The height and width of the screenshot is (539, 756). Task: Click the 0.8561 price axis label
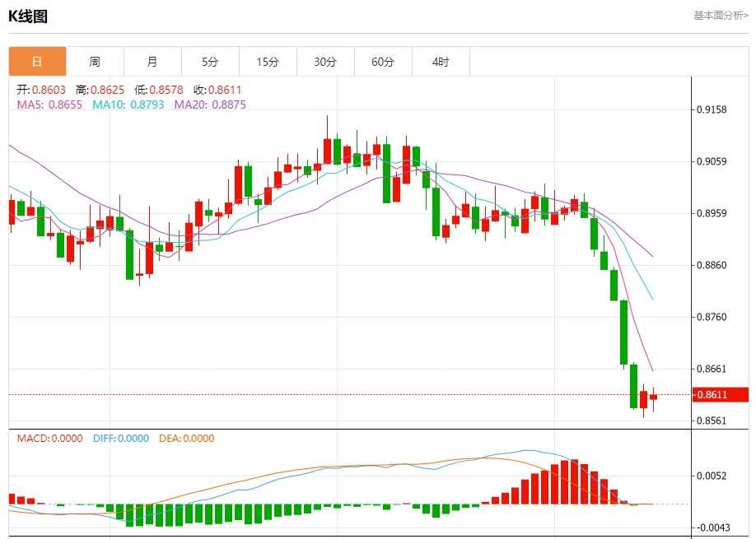(712, 421)
